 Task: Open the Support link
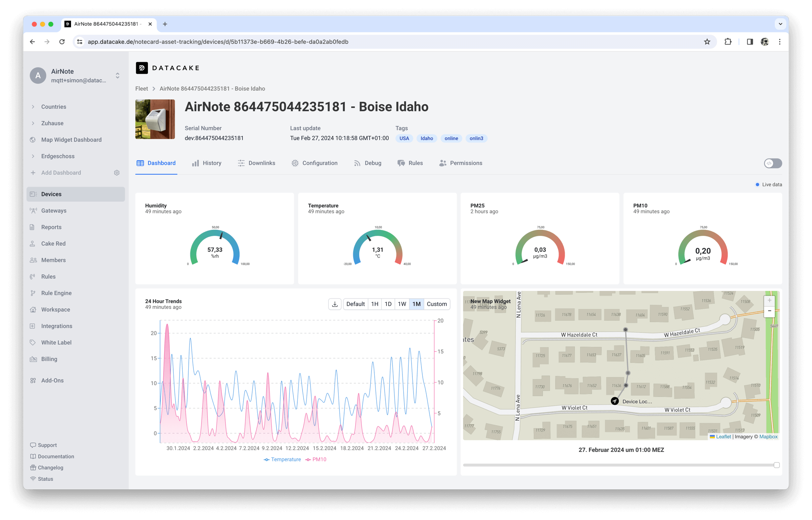(x=44, y=445)
